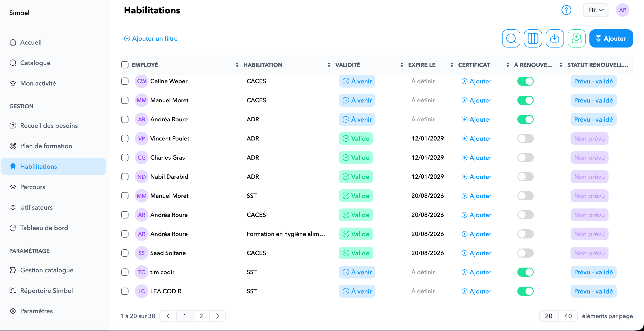Disable renewal toggle for Celine Weber
The width and height of the screenshot is (644, 331).
[525, 81]
